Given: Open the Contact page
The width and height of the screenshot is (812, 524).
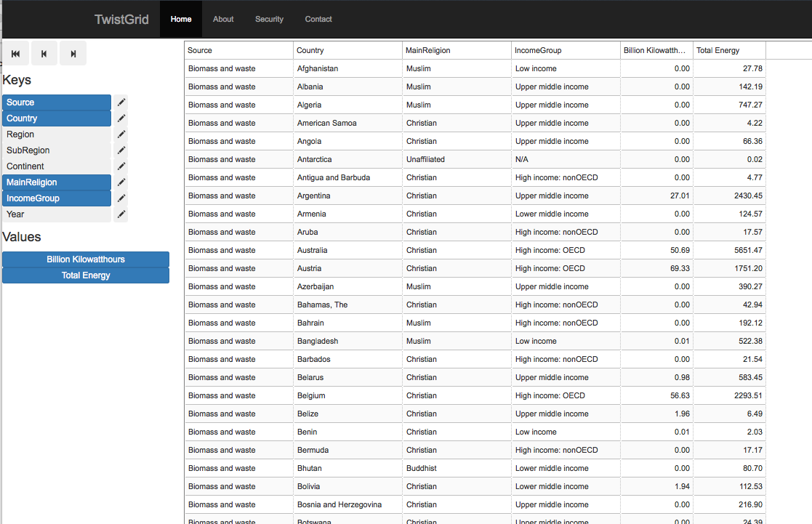Looking at the screenshot, I should 318,19.
